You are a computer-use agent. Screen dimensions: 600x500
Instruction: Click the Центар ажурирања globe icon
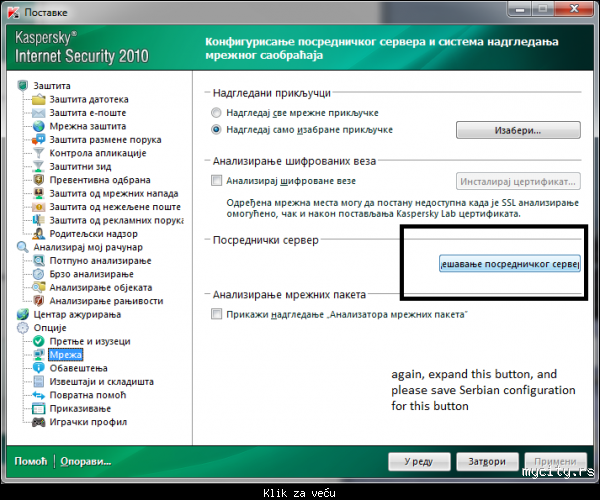[x=23, y=314]
